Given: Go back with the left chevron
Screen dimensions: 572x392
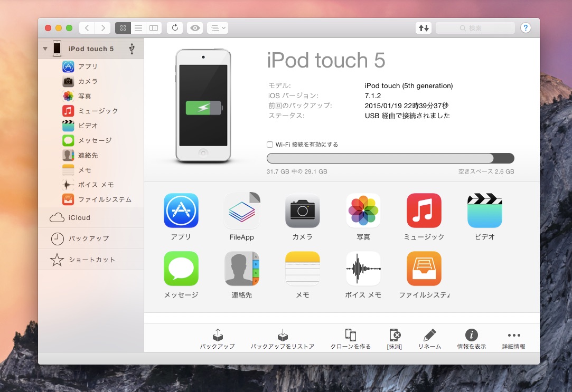Looking at the screenshot, I should pyautogui.click(x=87, y=27).
